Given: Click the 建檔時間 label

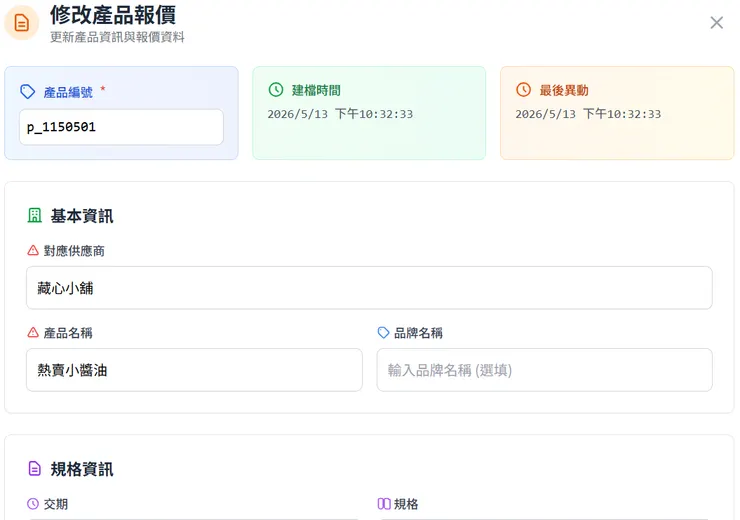Looking at the screenshot, I should [x=316, y=90].
